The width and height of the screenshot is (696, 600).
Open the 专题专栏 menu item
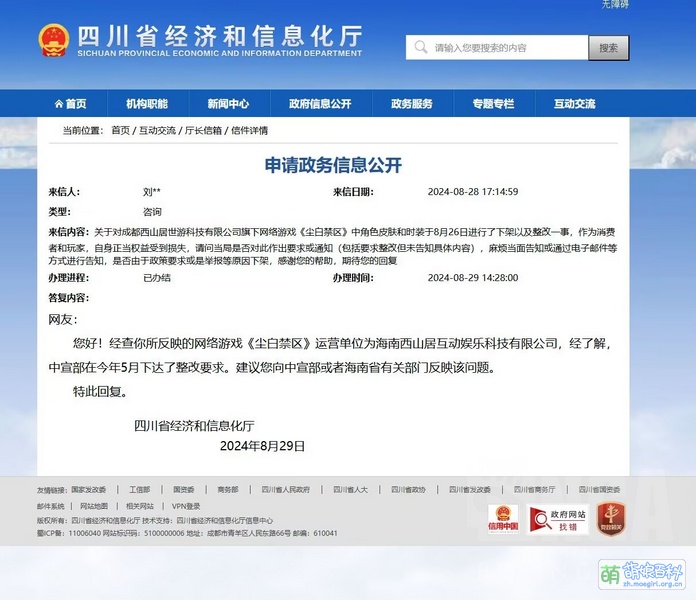(494, 104)
